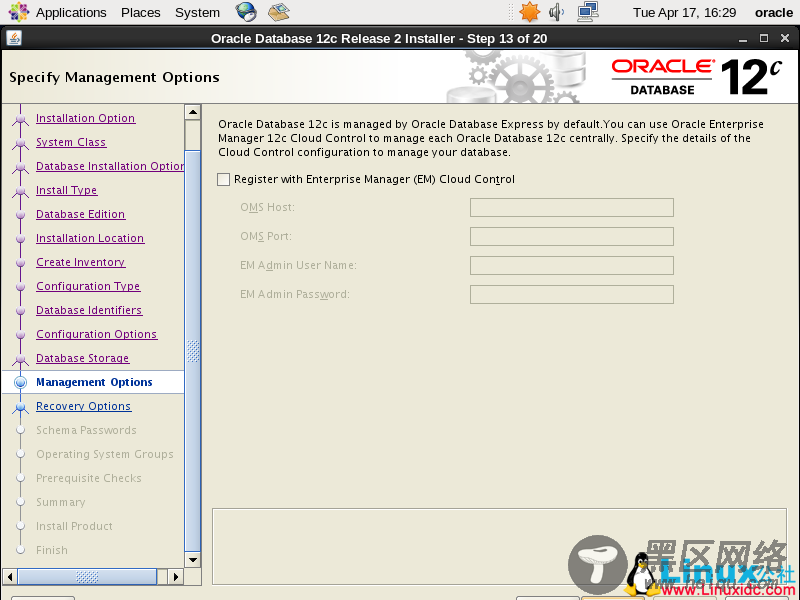Go to Install Type step
This screenshot has width=800, height=600.
66,190
